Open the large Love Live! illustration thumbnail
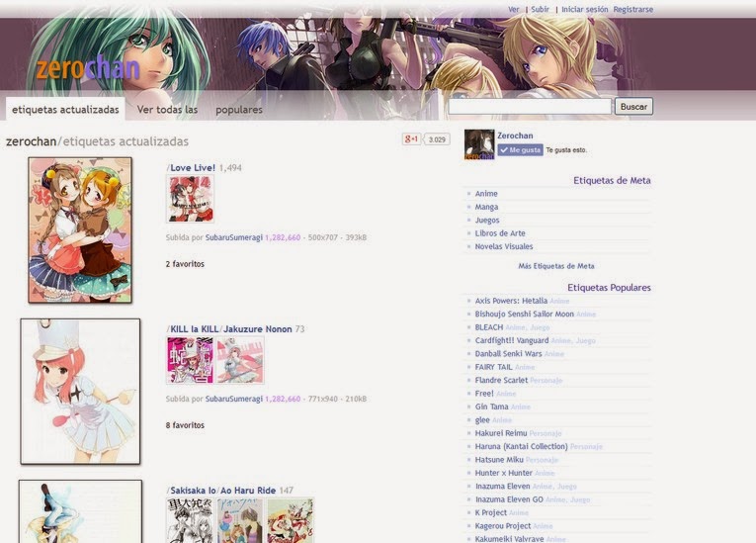 (x=80, y=230)
